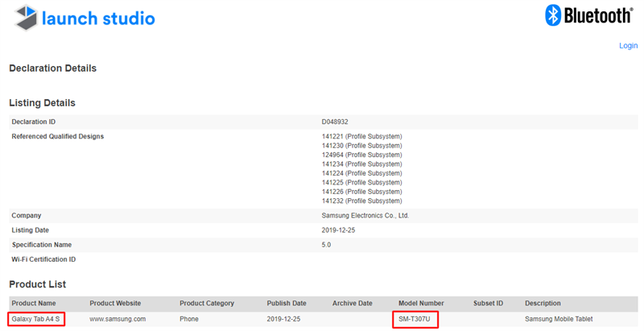Click referenced design 141226 (Profile Subsystem)

[361, 192]
